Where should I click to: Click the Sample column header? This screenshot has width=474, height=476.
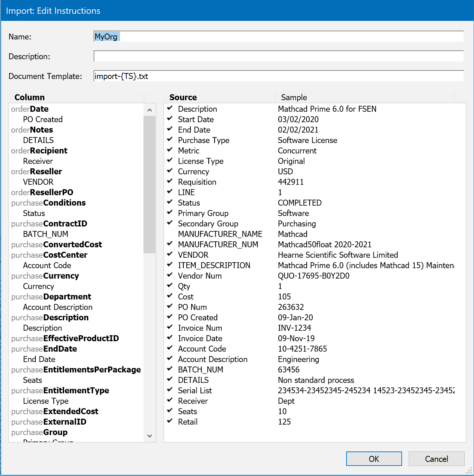coord(294,97)
